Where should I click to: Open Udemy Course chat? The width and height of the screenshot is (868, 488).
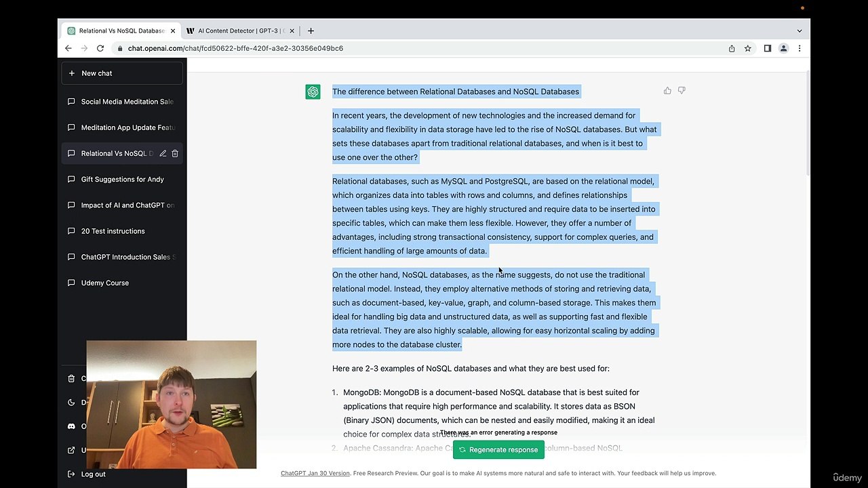tap(122, 283)
